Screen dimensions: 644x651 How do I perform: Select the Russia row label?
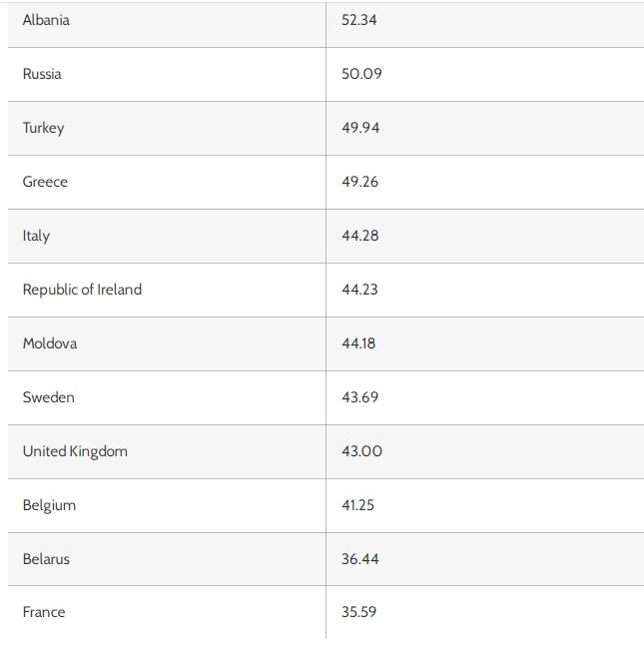tap(42, 74)
